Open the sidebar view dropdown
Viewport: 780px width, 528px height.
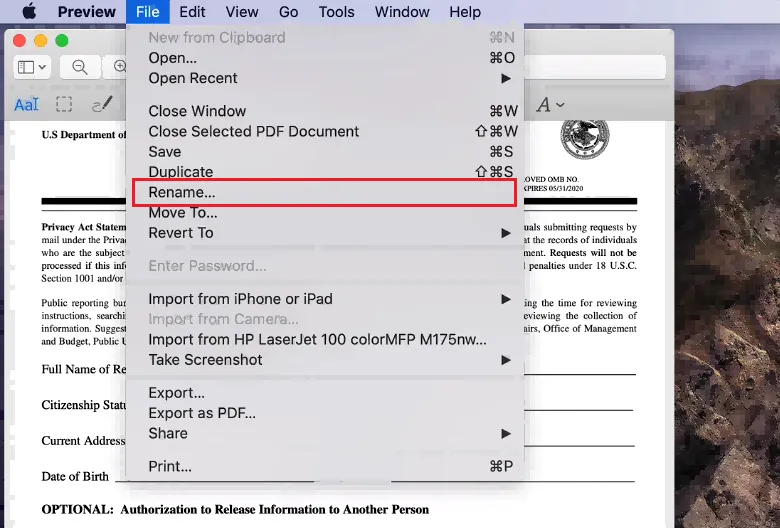point(32,67)
